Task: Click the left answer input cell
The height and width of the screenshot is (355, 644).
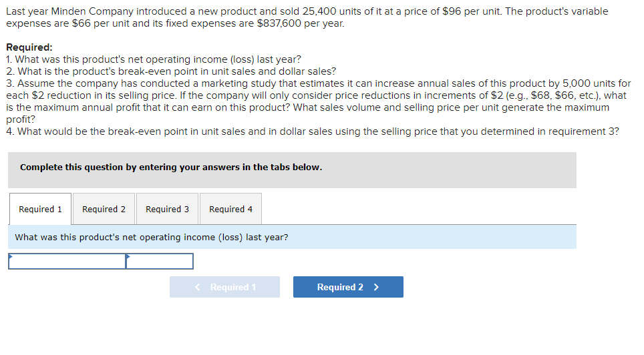Action: [67, 262]
